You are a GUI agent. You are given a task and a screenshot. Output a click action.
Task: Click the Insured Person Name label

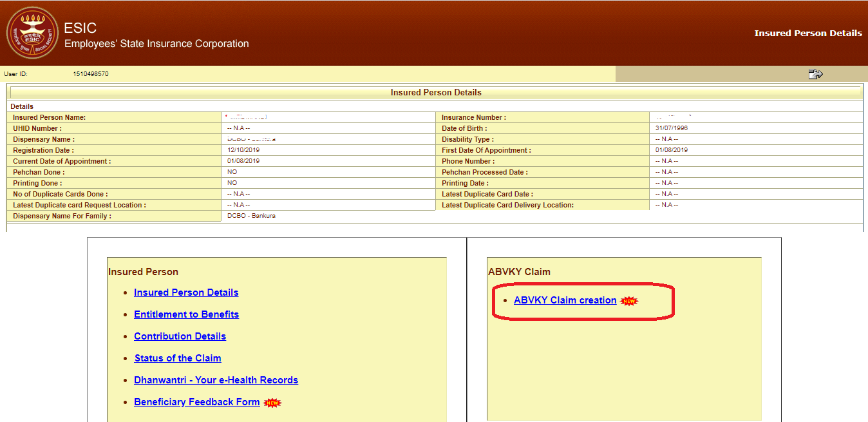point(49,118)
